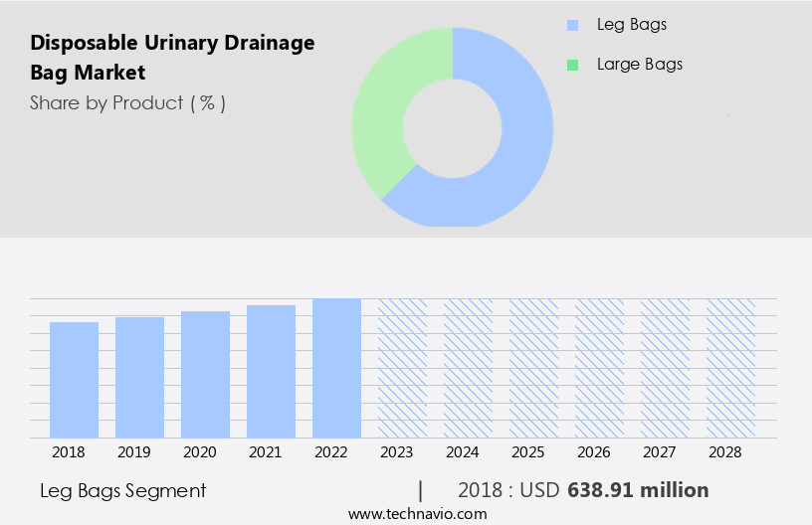
Task: Click the hatched 2023 forecast bar
Action: [402, 368]
